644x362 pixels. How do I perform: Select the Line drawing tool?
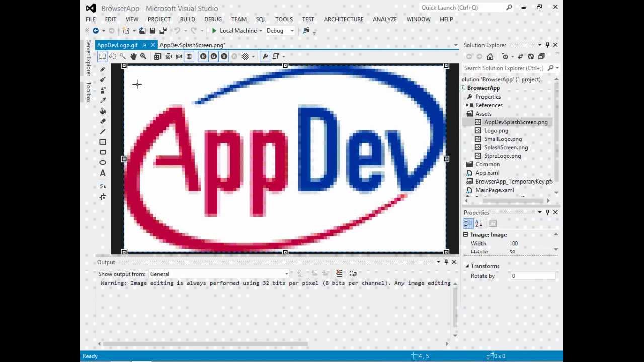(103, 132)
